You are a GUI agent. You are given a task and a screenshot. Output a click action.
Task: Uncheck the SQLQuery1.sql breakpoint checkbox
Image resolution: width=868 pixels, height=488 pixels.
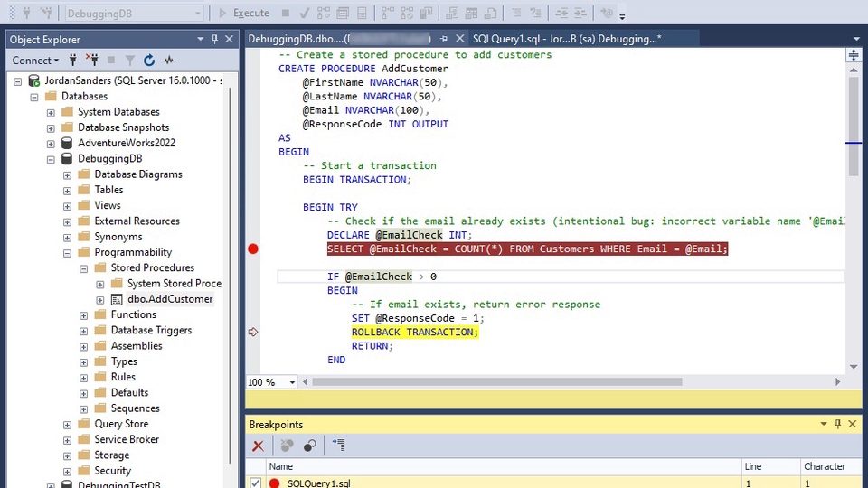[256, 483]
